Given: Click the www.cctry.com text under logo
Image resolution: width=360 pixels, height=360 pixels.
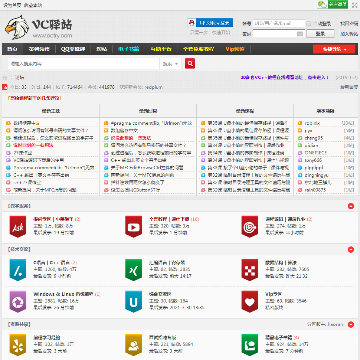Looking at the screenshot, I should pos(52,36).
